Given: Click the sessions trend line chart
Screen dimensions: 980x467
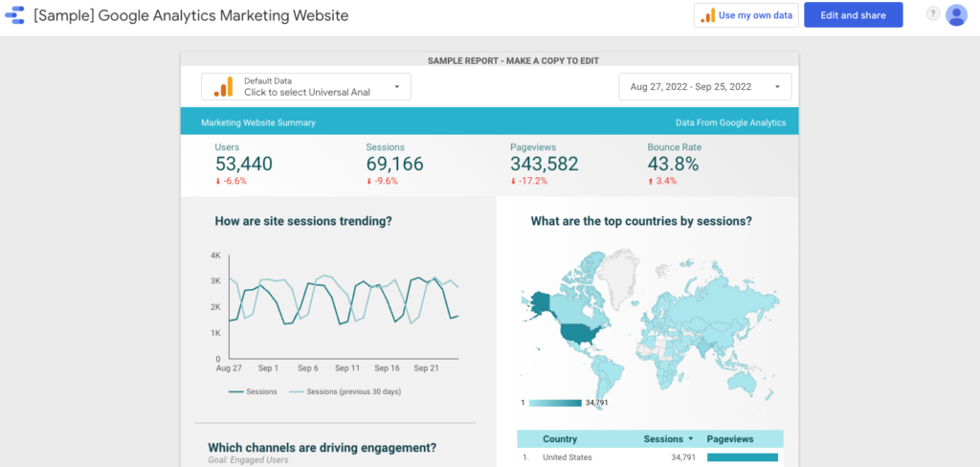Looking at the screenshot, I should [344, 306].
